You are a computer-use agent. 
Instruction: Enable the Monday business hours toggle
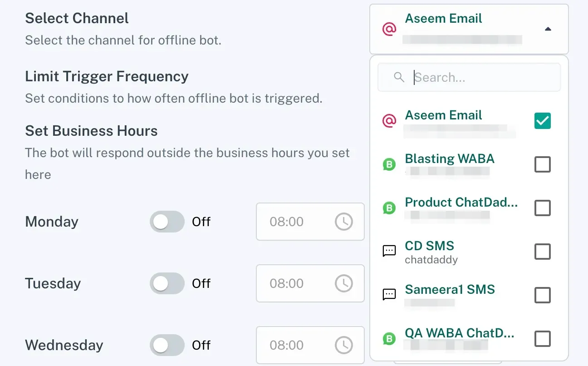coord(167,222)
